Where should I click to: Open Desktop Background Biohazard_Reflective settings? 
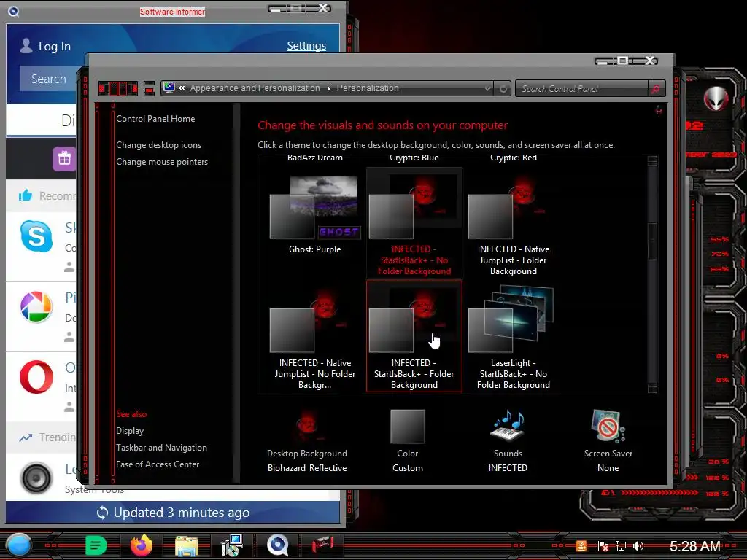point(307,441)
